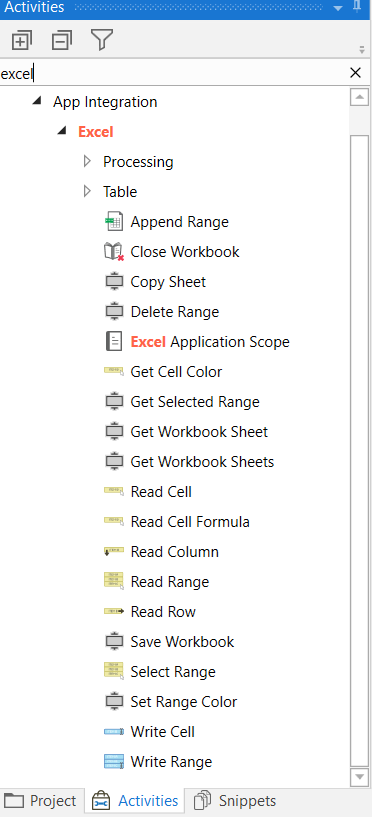
Task: Switch to the Project tab
Action: click(41, 800)
